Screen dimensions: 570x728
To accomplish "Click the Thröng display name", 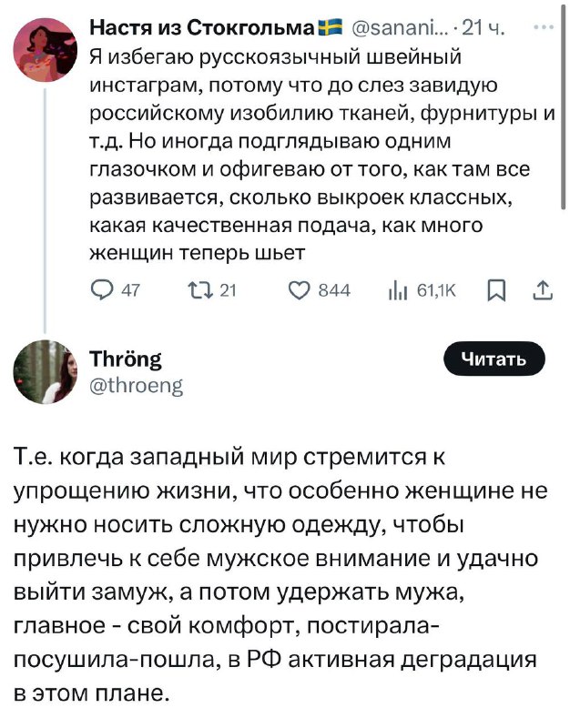I will [x=126, y=359].
